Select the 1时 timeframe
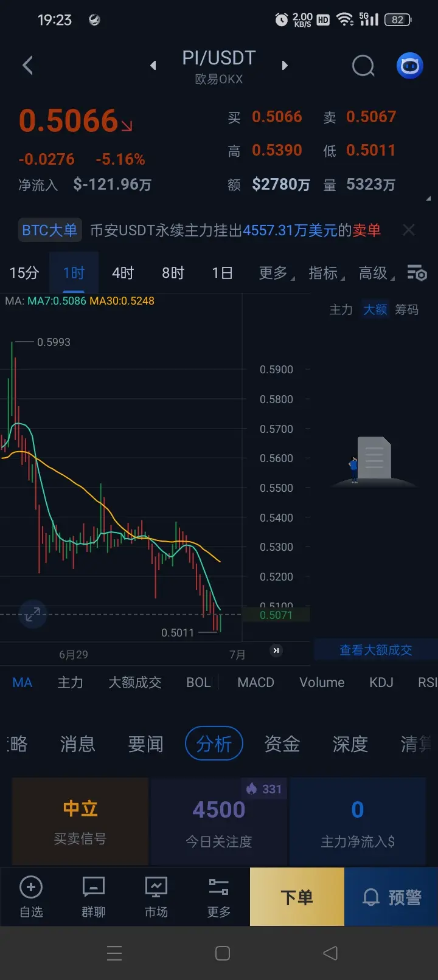 [74, 273]
